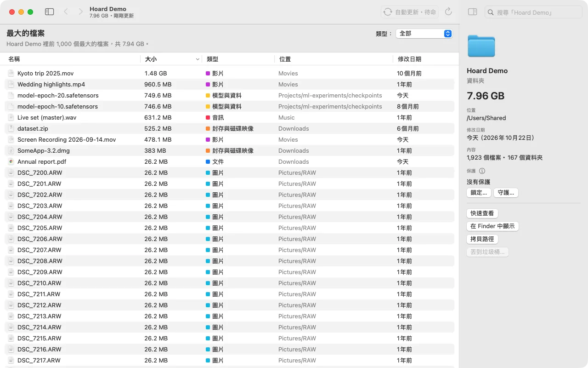The image size is (588, 368).
Task: Open the 類型 filter dropdown set to 全部
Action: click(x=424, y=34)
